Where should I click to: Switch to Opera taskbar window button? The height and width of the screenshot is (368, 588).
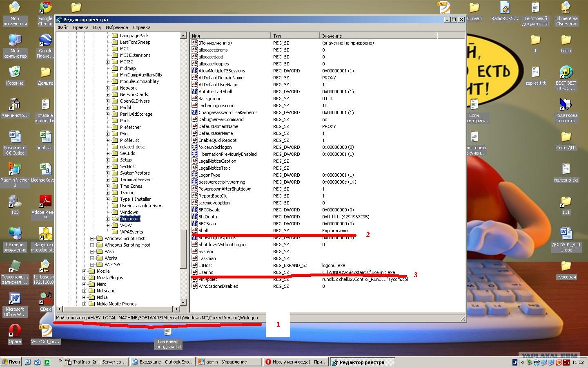[x=296, y=362]
